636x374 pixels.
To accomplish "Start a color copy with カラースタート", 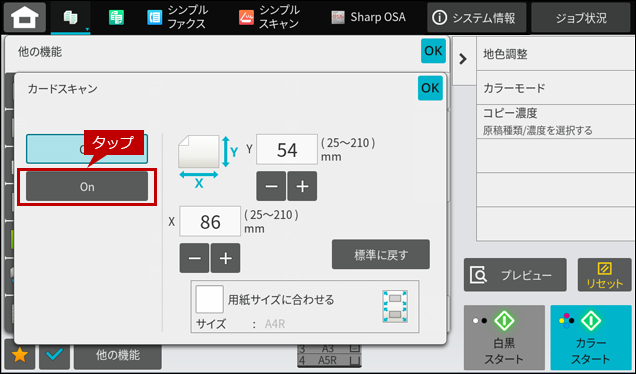I will point(591,337).
